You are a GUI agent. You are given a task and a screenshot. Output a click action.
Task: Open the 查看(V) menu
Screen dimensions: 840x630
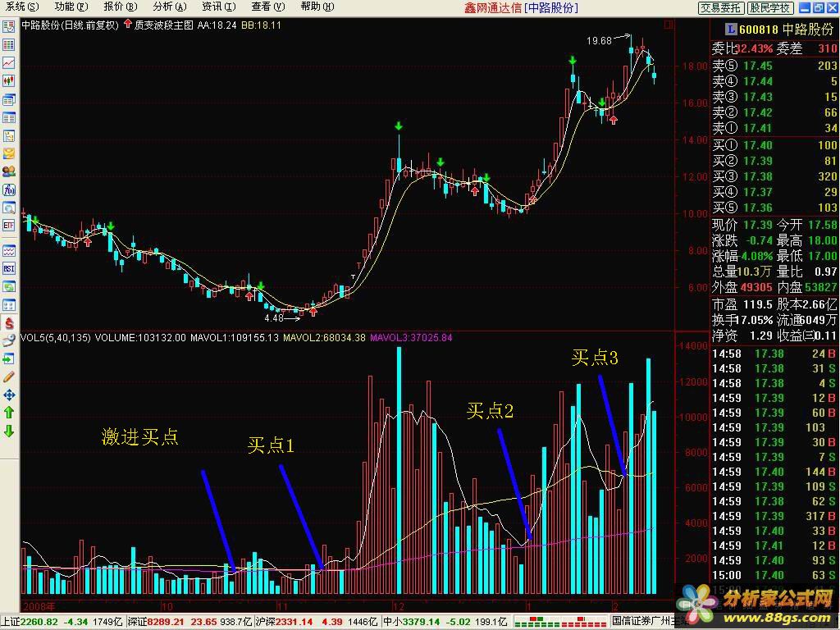[x=268, y=7]
